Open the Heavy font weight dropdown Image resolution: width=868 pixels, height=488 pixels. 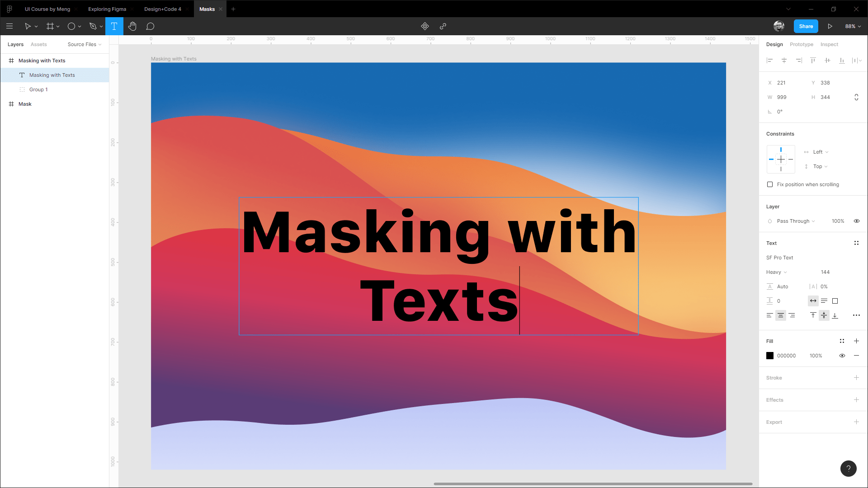coord(776,272)
